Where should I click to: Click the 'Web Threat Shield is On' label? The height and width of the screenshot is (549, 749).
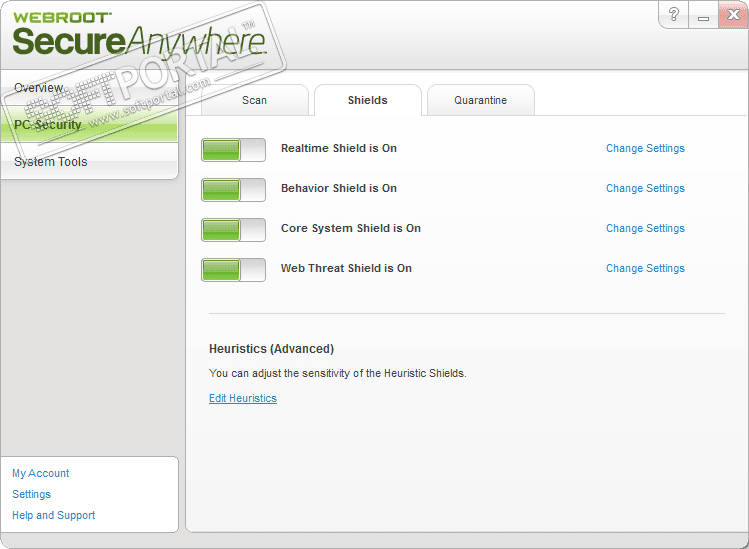[x=346, y=268]
